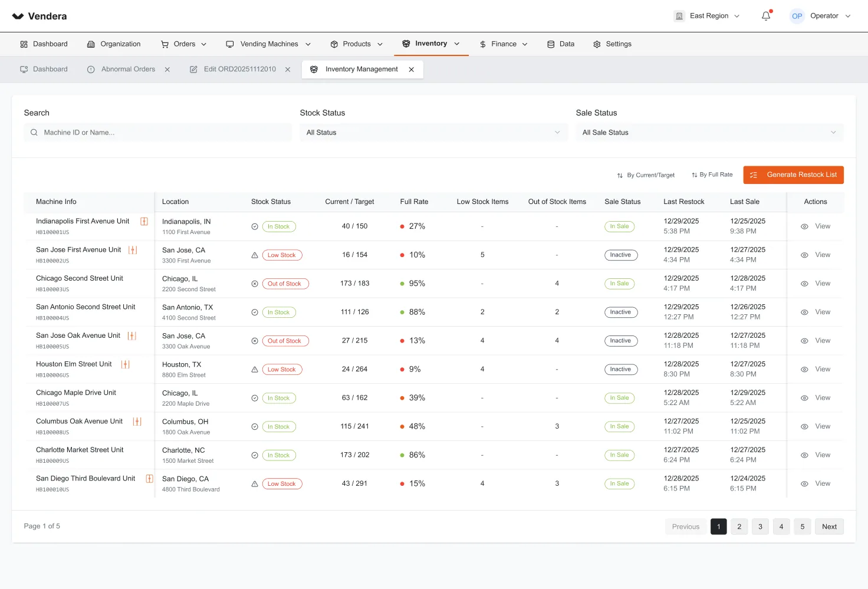The height and width of the screenshot is (589, 868).
Task: Sort the list by Current/Target
Action: 646,175
